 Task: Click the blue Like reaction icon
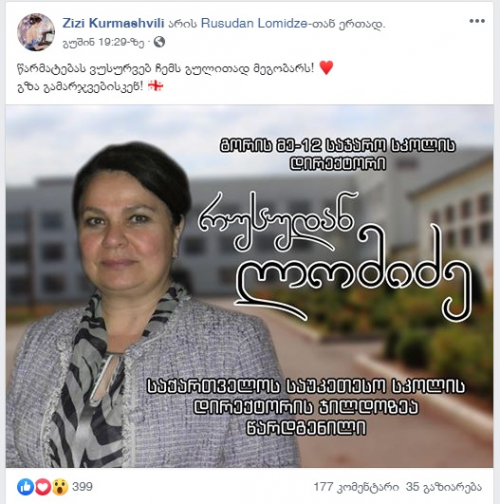(x=25, y=487)
